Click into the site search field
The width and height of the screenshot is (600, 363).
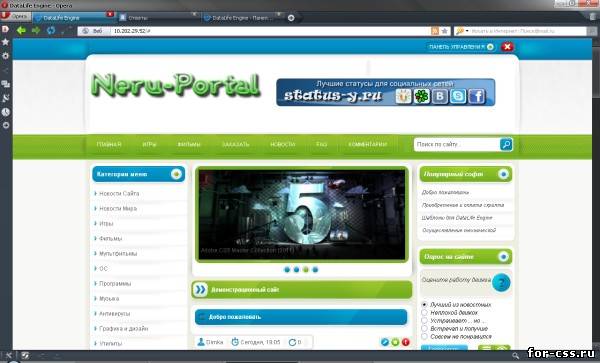tap(456, 144)
